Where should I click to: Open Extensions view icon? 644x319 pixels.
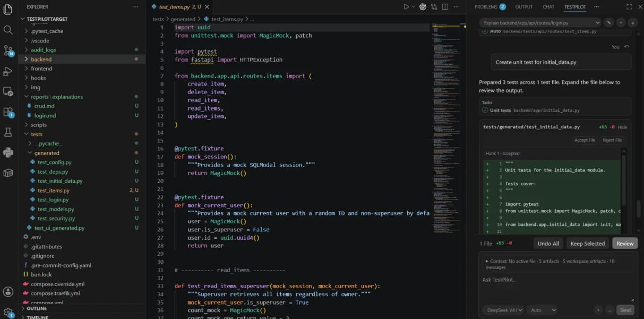click(8, 112)
